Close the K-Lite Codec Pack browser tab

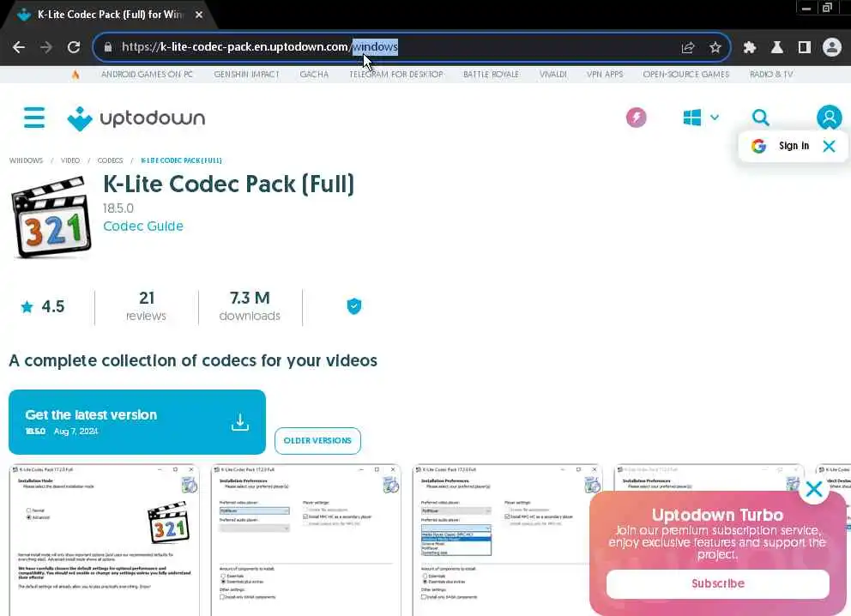pos(199,15)
